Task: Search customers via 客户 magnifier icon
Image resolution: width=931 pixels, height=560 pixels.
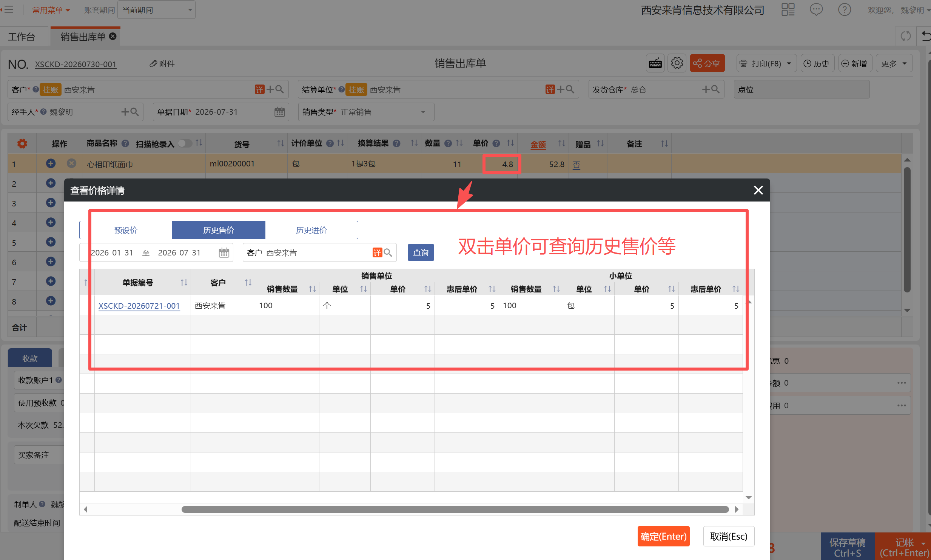Action: (x=280, y=89)
